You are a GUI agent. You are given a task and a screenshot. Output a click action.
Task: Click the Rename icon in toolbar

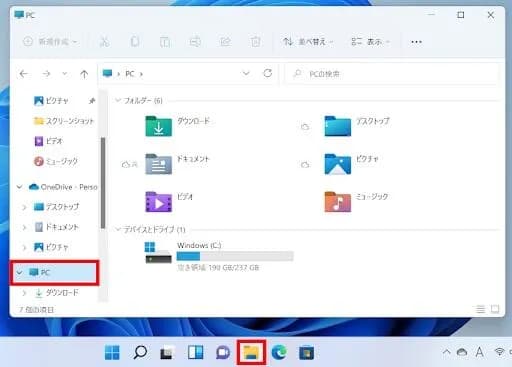point(195,42)
